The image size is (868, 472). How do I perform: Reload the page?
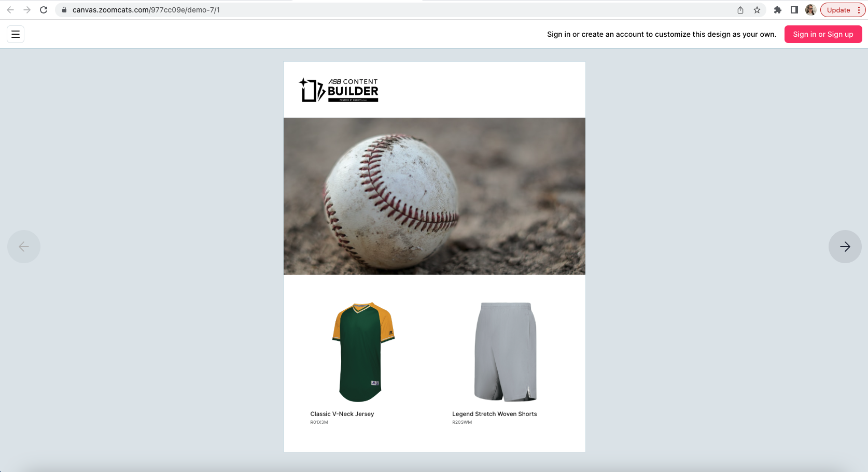click(44, 10)
